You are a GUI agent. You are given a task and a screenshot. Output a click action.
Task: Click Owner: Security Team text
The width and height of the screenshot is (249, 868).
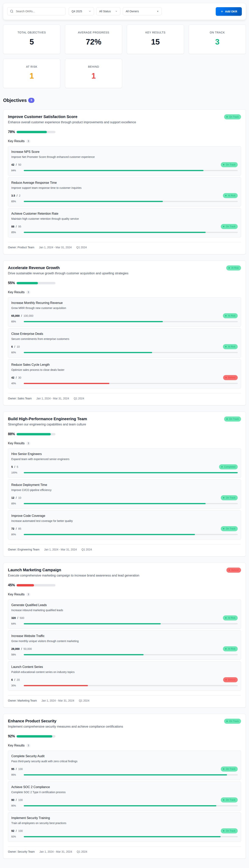coord(21,852)
